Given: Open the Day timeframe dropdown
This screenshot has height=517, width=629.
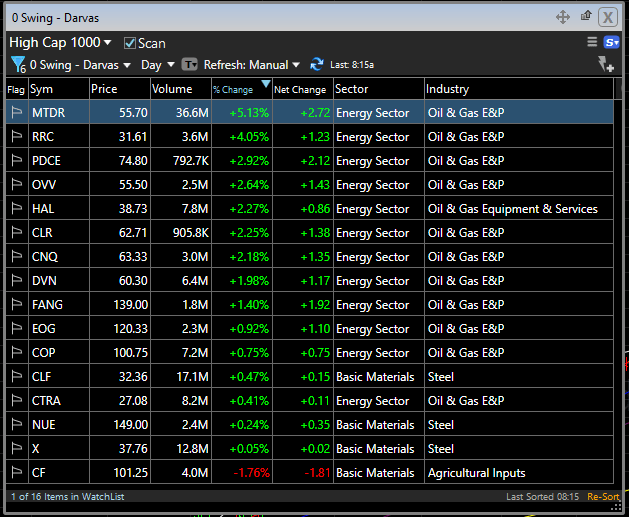Looking at the screenshot, I should tap(157, 65).
